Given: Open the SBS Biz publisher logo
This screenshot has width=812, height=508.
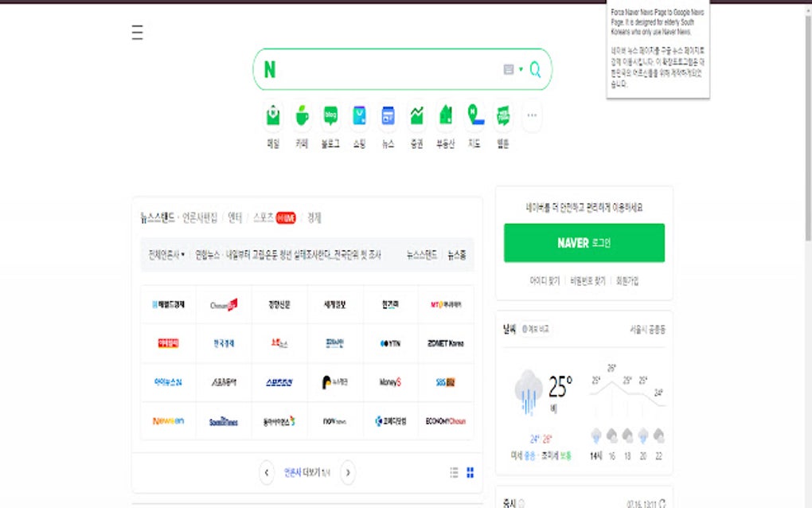Looking at the screenshot, I should pos(446,382).
